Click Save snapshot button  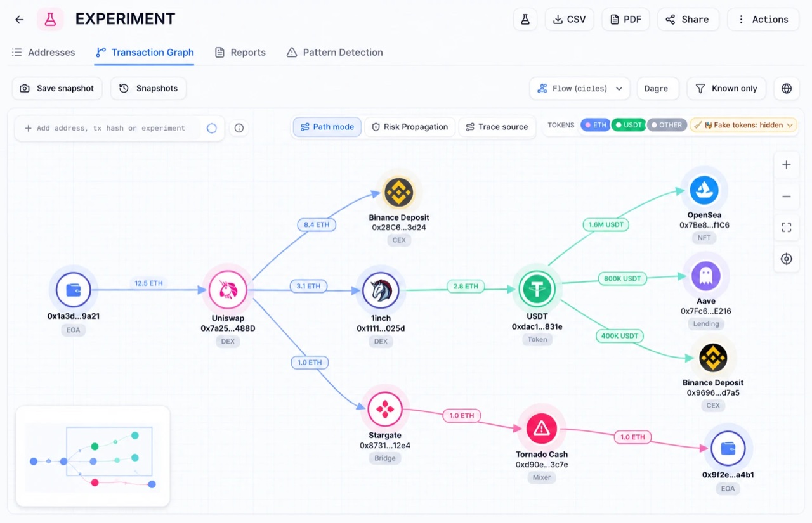pyautogui.click(x=58, y=89)
